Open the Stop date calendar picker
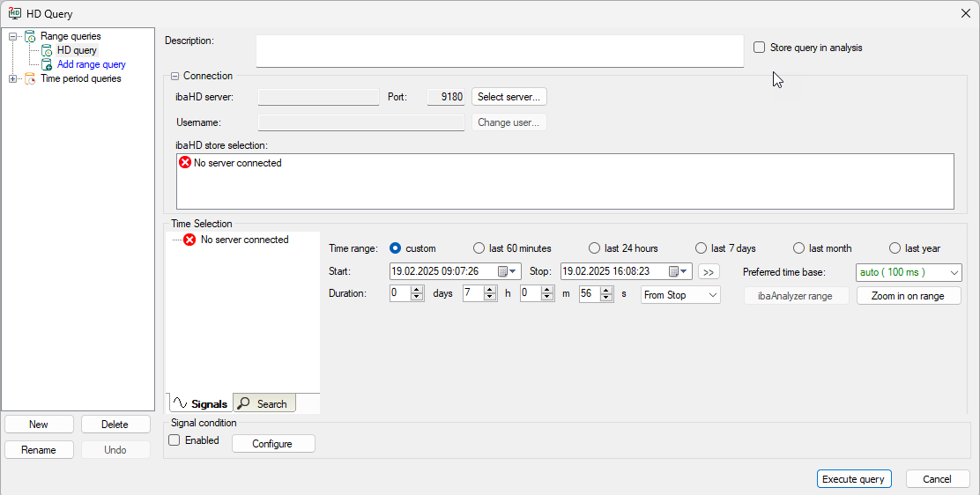 (678, 271)
